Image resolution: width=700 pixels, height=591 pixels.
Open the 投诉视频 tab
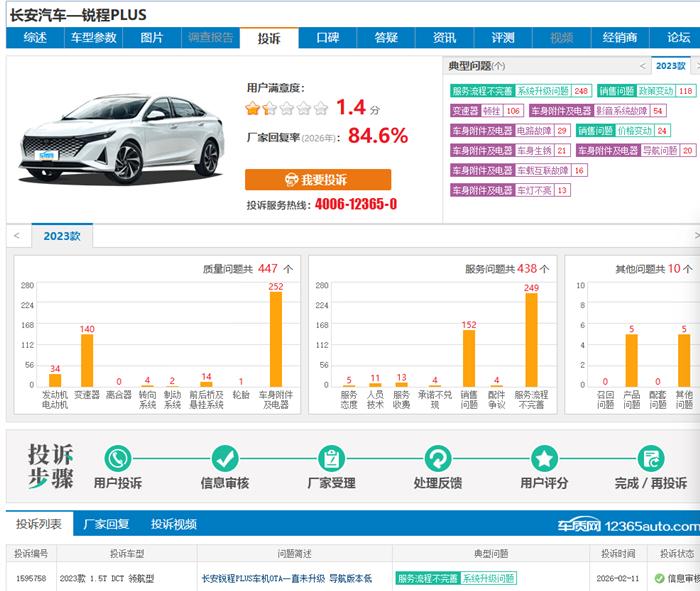[x=174, y=524]
